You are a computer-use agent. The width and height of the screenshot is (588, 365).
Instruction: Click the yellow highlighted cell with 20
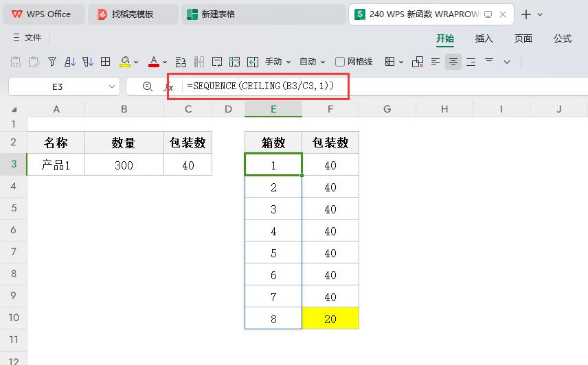coord(330,318)
